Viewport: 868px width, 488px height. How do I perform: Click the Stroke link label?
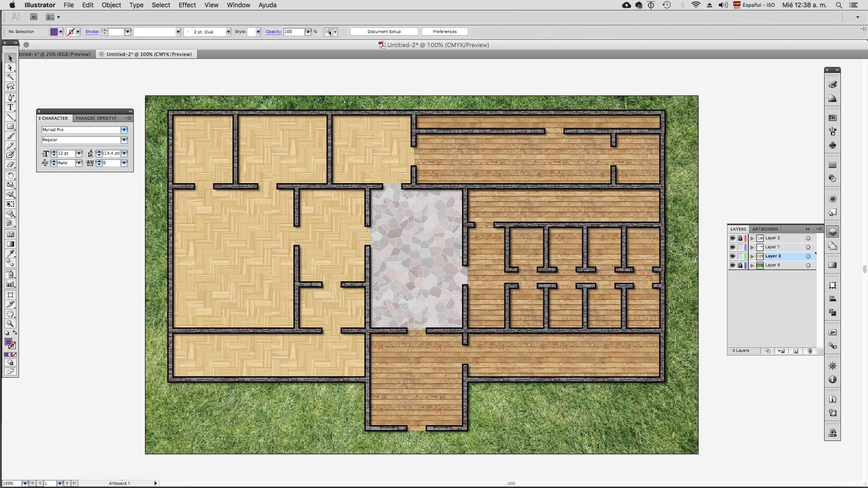pos(92,32)
